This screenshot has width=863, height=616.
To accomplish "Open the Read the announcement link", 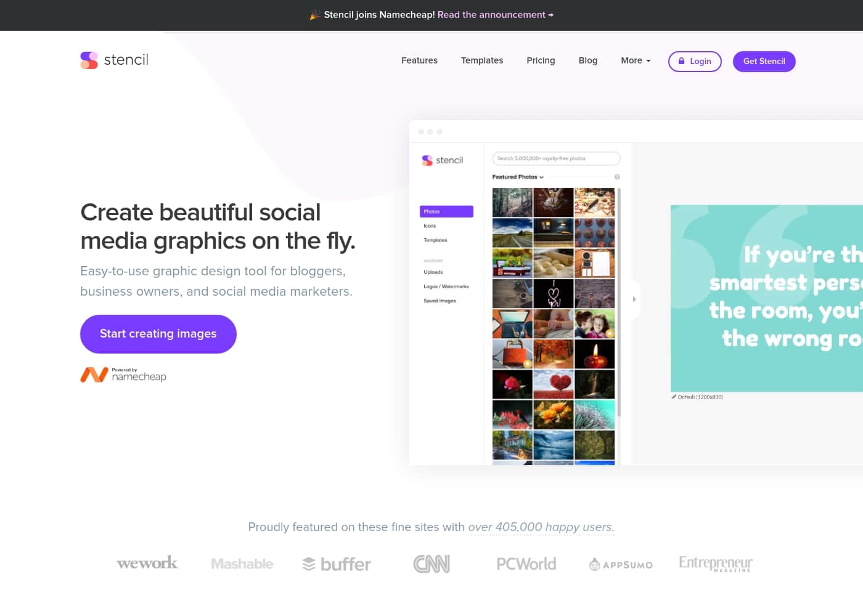I will tap(495, 15).
